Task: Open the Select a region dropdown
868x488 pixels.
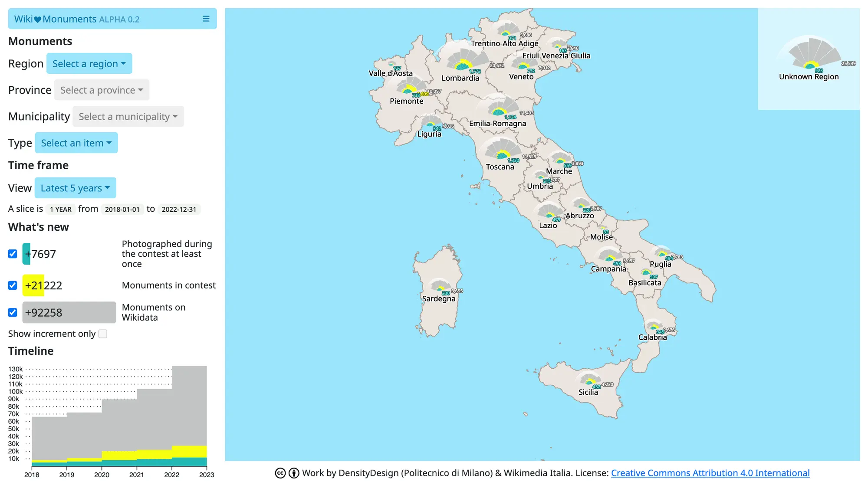Action: [x=89, y=64]
